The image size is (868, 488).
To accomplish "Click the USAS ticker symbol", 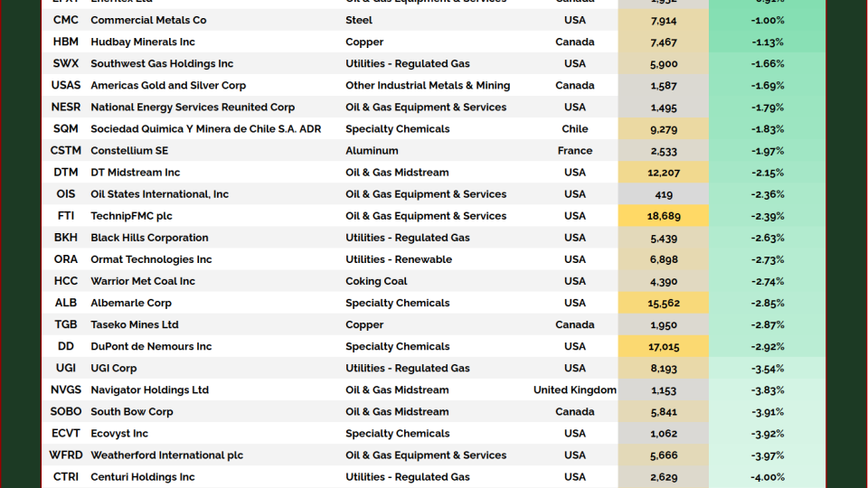I will (65, 85).
